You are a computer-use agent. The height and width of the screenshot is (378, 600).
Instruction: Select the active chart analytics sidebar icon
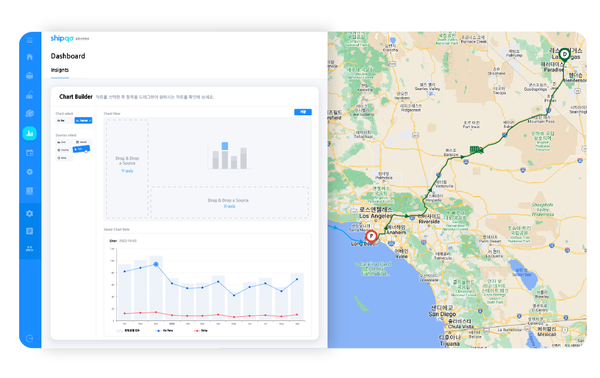(30, 133)
